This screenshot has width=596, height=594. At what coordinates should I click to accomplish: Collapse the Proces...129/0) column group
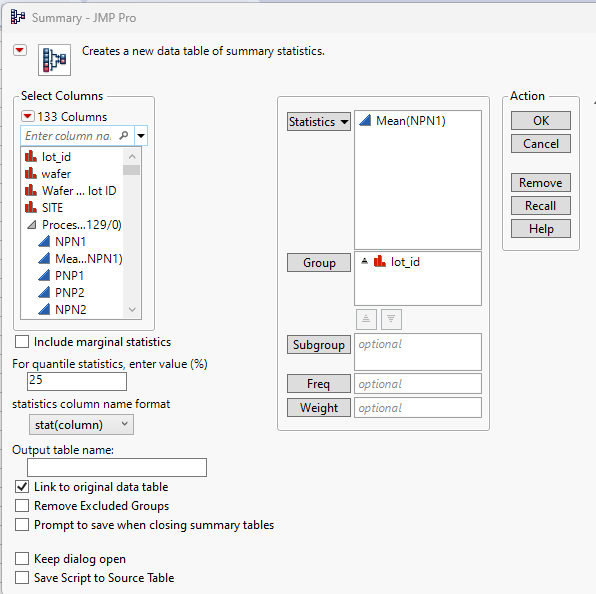point(32,225)
